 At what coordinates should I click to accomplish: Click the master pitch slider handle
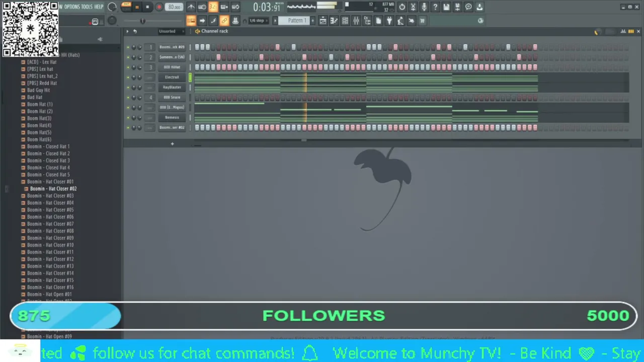(x=142, y=21)
